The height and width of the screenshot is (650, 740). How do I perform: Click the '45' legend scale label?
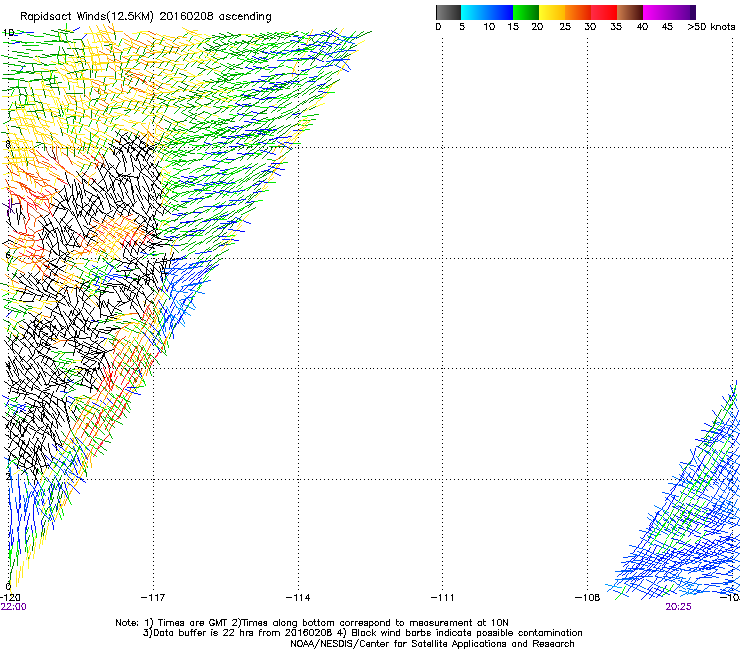(x=667, y=27)
